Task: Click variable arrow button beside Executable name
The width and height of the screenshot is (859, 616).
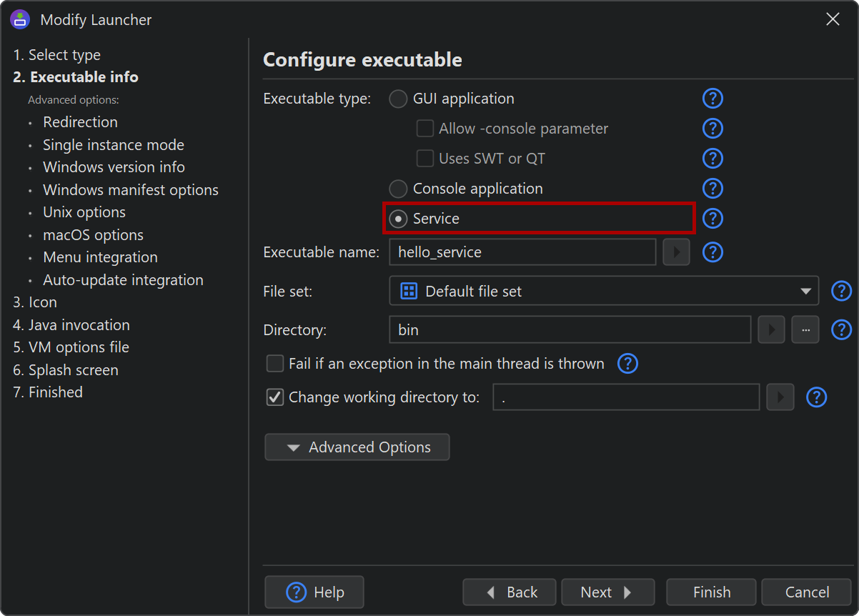Action: (676, 252)
